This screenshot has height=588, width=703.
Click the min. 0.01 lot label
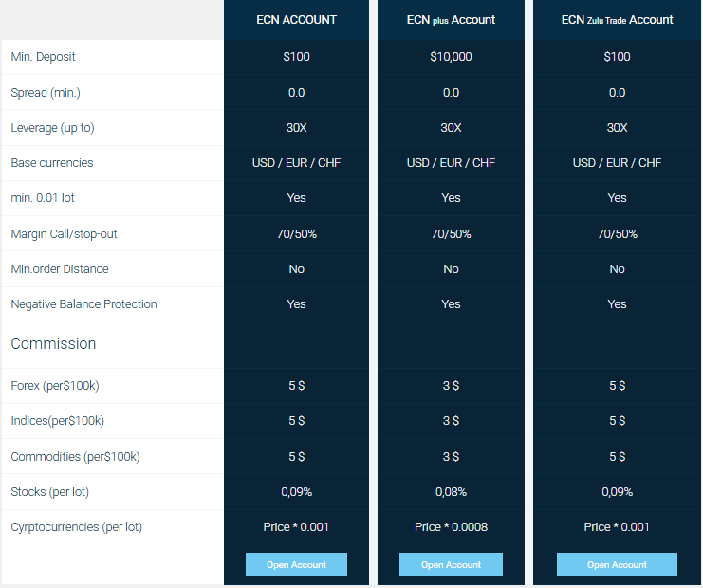click(x=43, y=197)
